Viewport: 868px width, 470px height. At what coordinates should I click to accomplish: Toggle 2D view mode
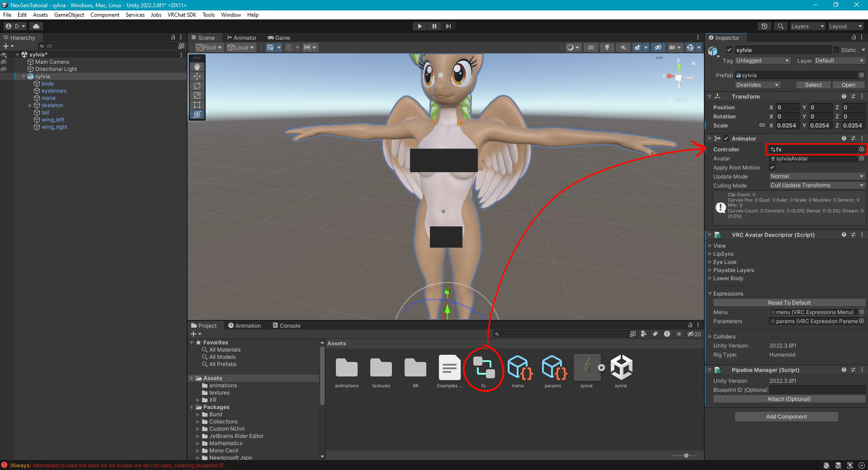tap(590, 47)
